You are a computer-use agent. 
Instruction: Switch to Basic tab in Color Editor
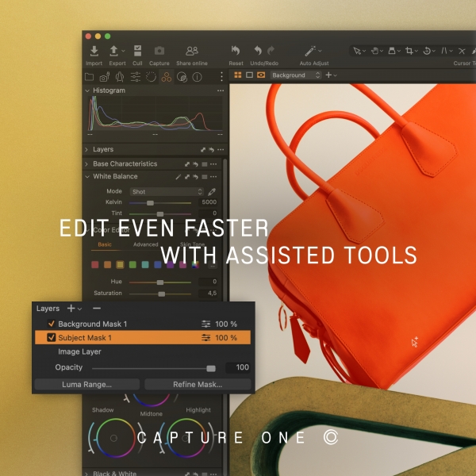click(105, 244)
